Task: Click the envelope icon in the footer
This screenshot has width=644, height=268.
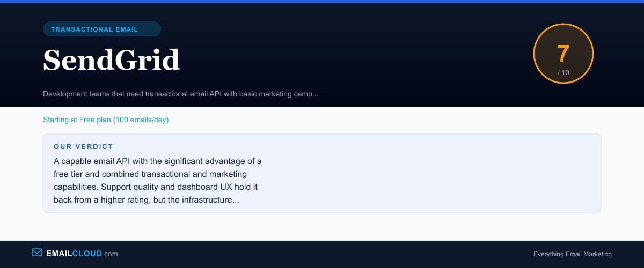Action: (x=37, y=252)
